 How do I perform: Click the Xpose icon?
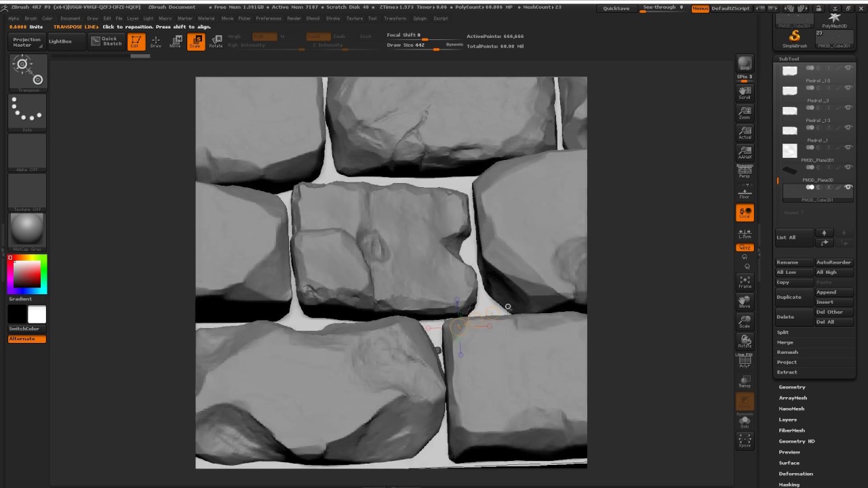click(745, 441)
